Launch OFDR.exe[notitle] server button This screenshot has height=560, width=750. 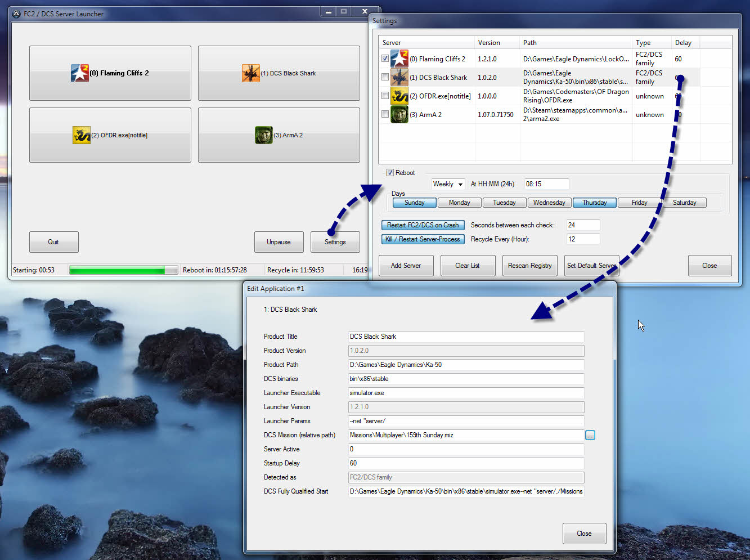point(110,135)
